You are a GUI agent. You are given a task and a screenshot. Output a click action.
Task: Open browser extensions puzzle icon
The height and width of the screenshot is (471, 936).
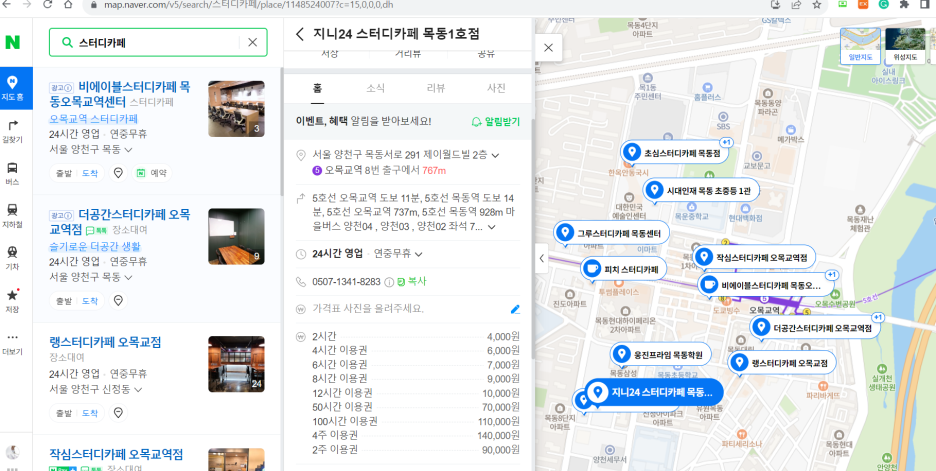click(904, 5)
